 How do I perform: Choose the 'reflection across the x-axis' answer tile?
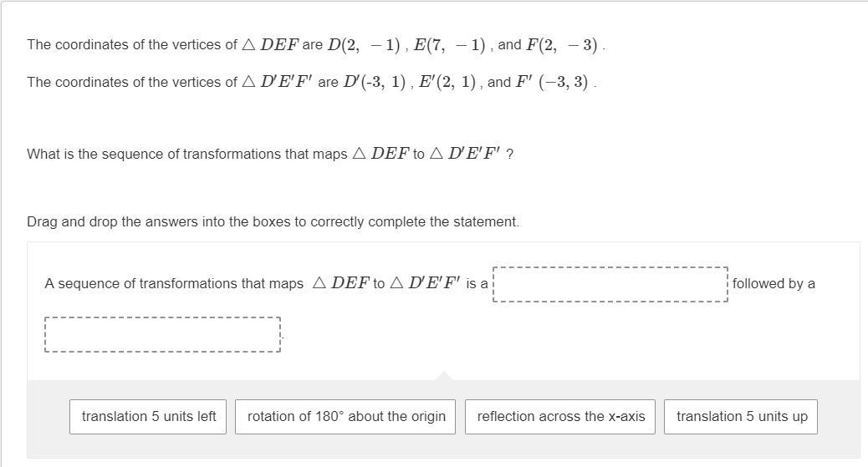pyautogui.click(x=560, y=416)
